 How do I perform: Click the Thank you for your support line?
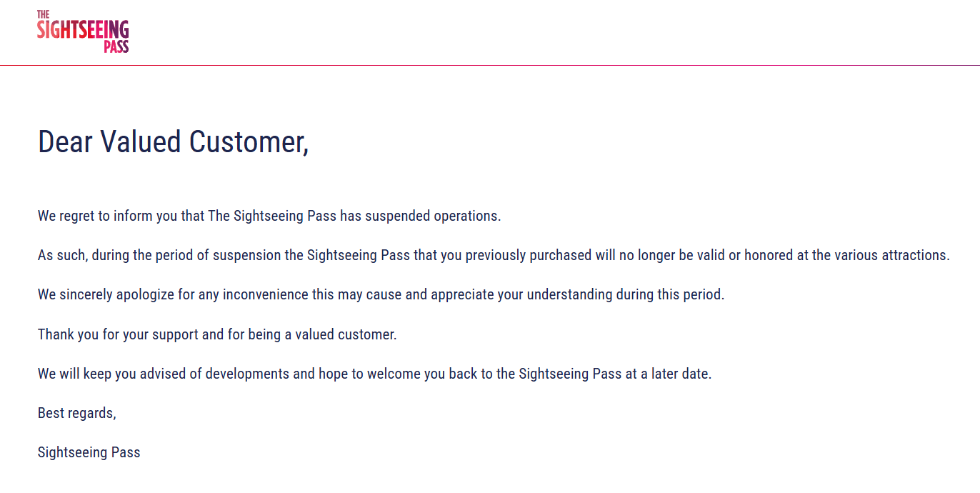[217, 334]
